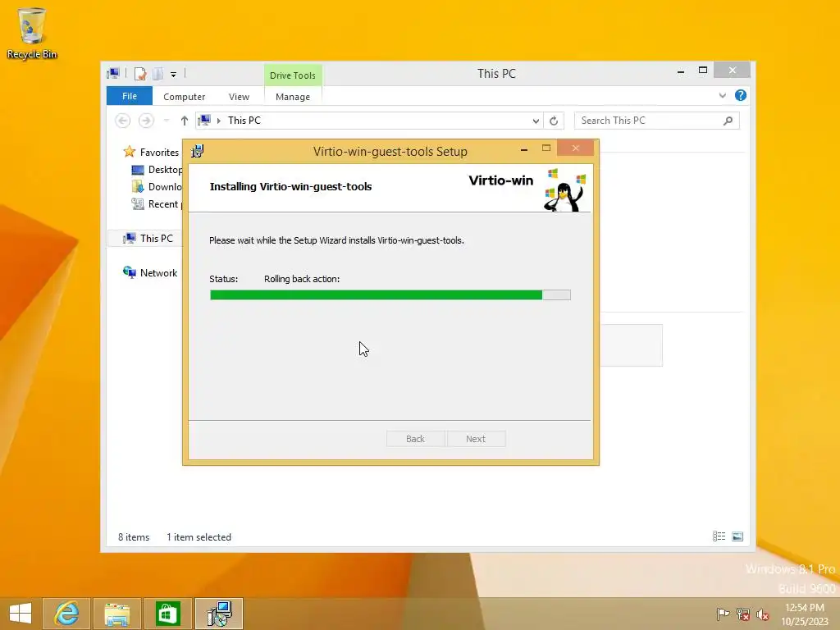Show the taskbar clock and date
The width and height of the screenshot is (840, 630).
(805, 614)
